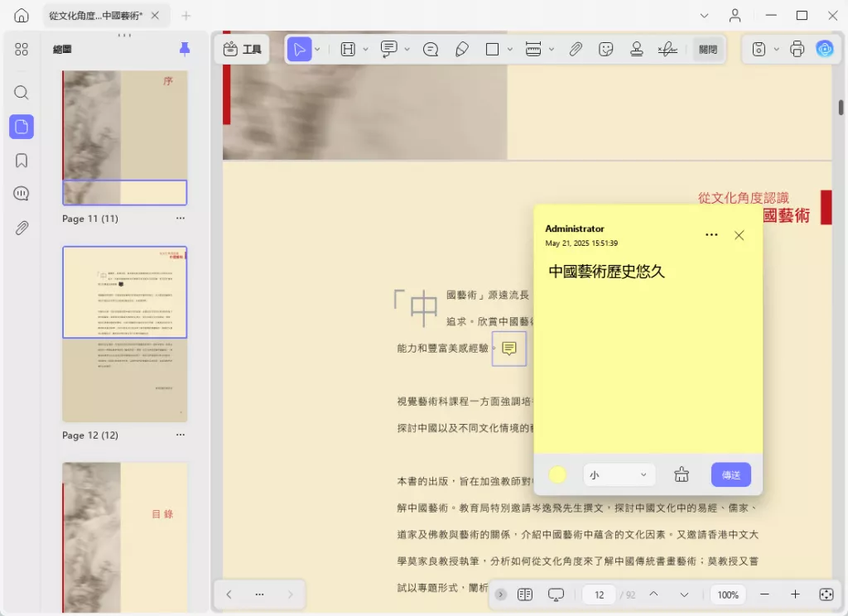Open more options for Page 11
This screenshot has width=848, height=616.
(180, 219)
